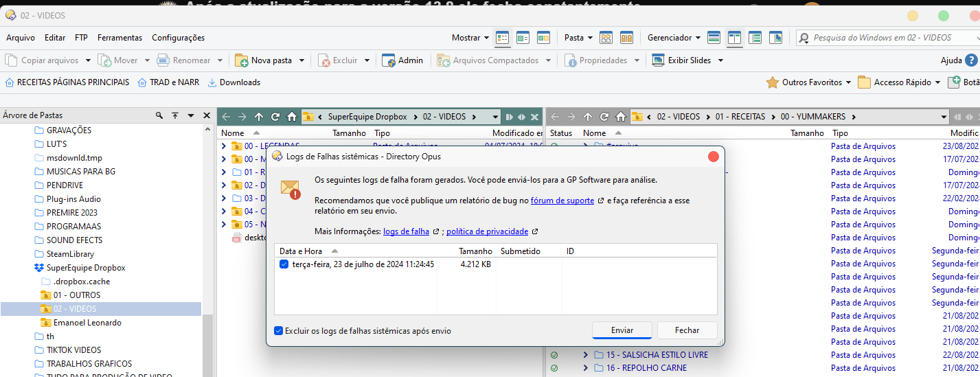980x377 pixels.
Task: Go back in right pane history
Action: (x=555, y=117)
